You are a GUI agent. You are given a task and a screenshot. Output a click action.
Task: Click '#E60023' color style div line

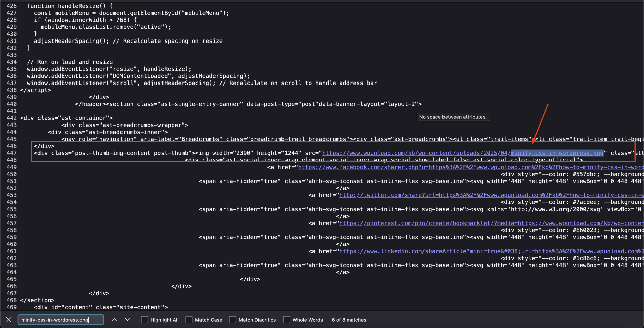(x=572, y=230)
